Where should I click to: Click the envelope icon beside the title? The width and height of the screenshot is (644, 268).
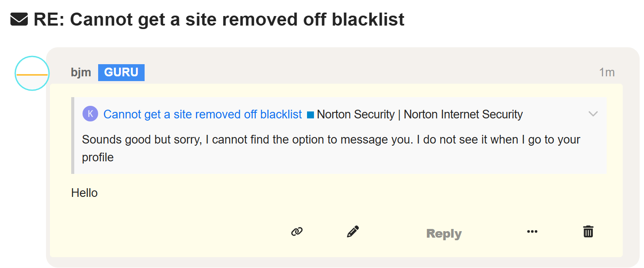[x=19, y=20]
